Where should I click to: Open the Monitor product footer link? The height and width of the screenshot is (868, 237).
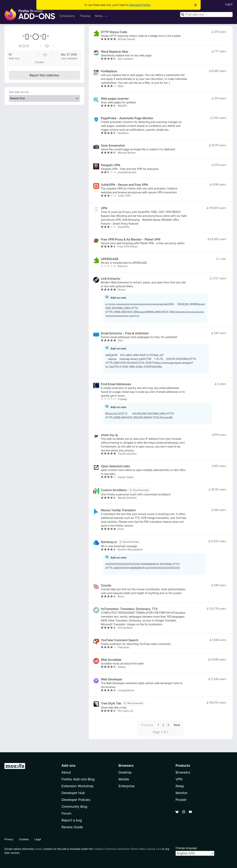(x=181, y=793)
